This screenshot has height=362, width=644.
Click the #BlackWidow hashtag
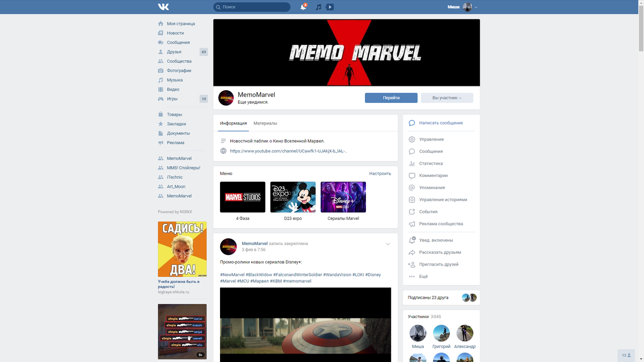[x=259, y=275]
